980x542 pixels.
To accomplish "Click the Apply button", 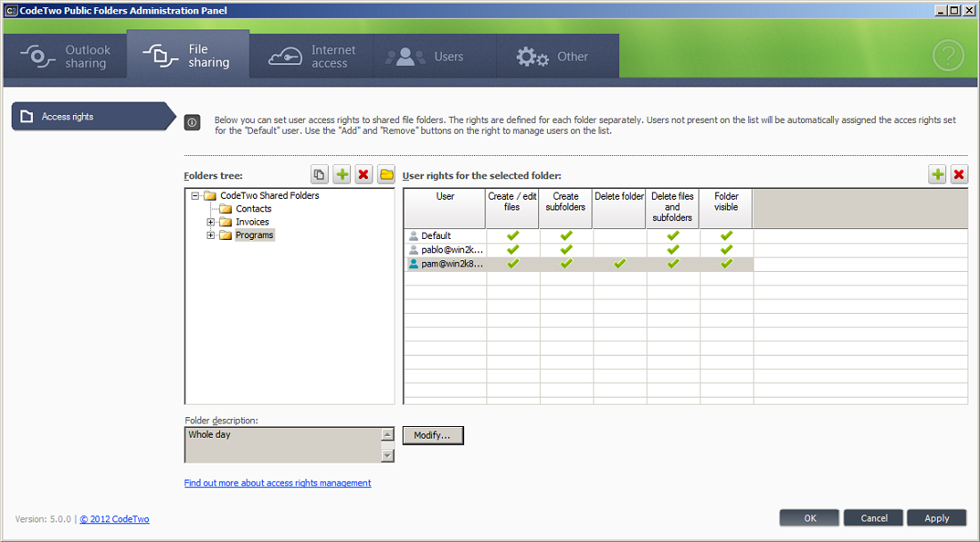I will pyautogui.click(x=937, y=518).
